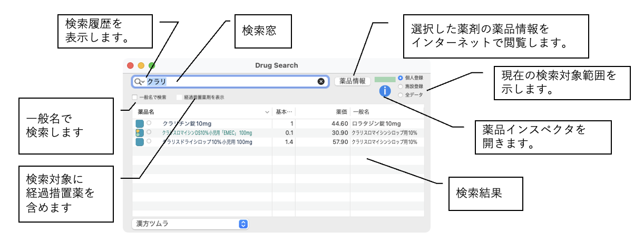Click the multicolor icon beside クラリスロマイシンDS10%
Screen dimensions: 644x250
(140, 132)
